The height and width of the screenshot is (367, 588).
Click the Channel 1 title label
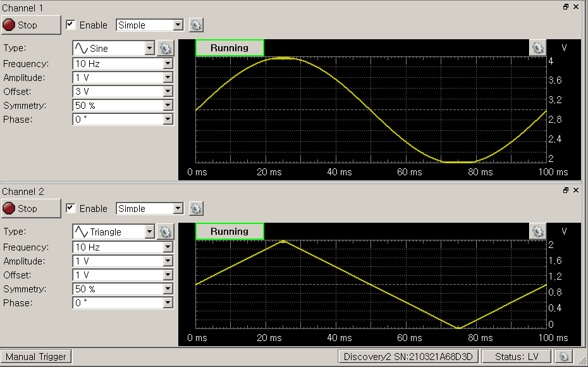pos(23,8)
